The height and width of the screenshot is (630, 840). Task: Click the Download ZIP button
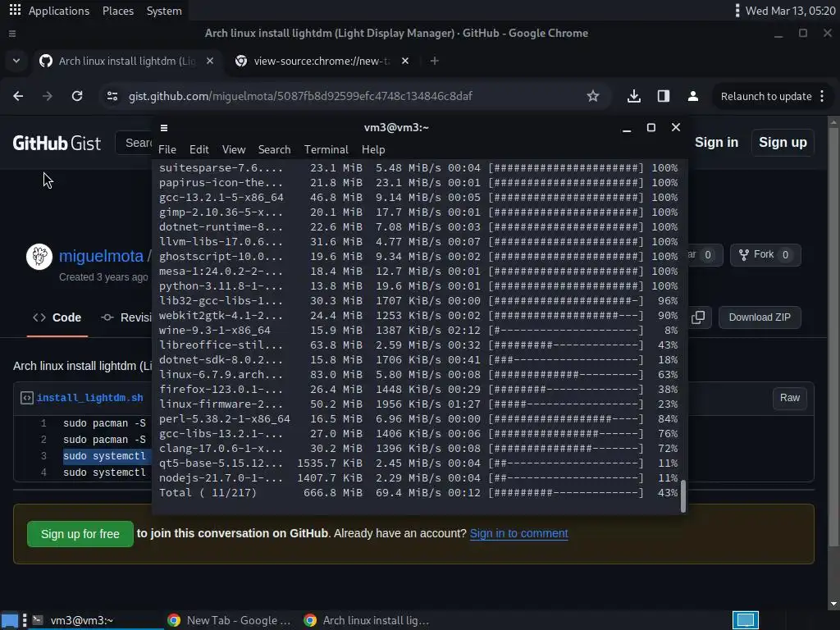760,317
